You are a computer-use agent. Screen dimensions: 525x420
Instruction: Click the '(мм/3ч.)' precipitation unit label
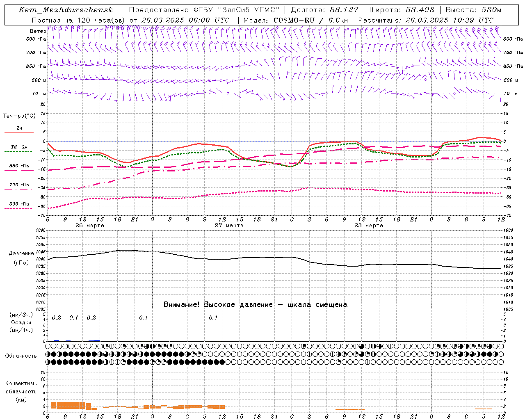(21, 315)
